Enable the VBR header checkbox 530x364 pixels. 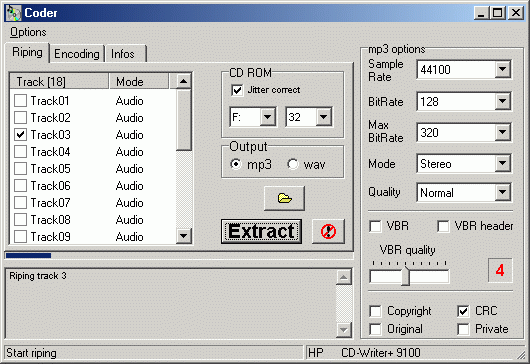click(443, 226)
